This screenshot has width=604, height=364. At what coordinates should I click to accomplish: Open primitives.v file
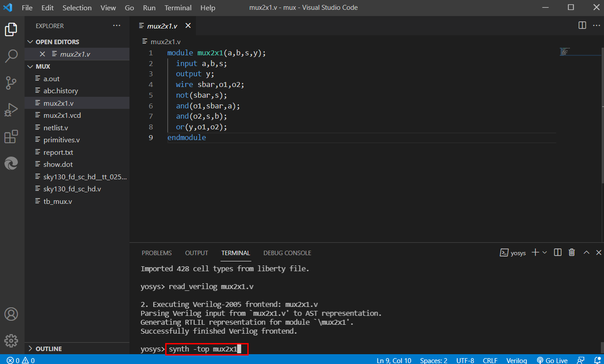click(x=77, y=140)
